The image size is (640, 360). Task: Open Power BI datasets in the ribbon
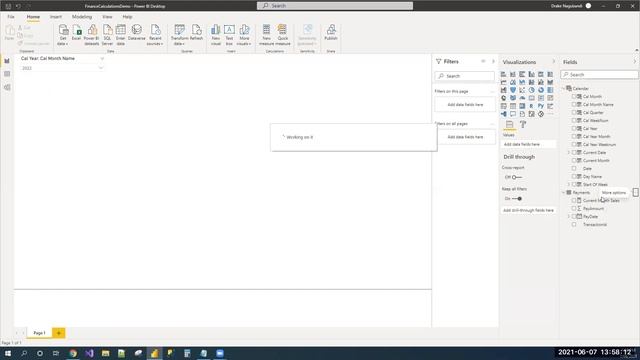(91, 34)
